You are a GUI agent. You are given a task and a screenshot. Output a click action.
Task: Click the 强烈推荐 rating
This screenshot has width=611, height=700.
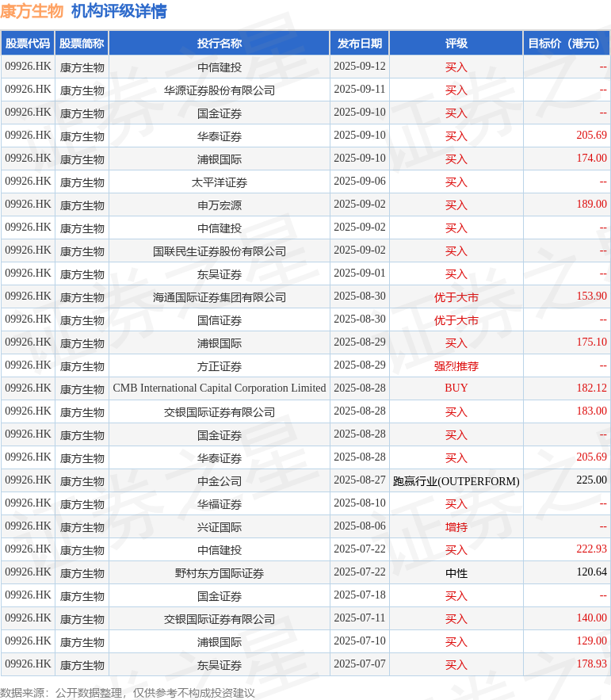[456, 366]
